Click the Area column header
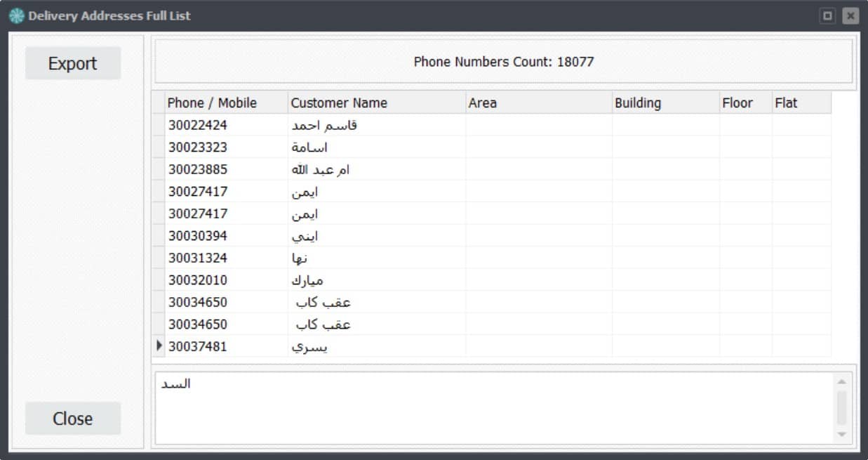 (539, 103)
